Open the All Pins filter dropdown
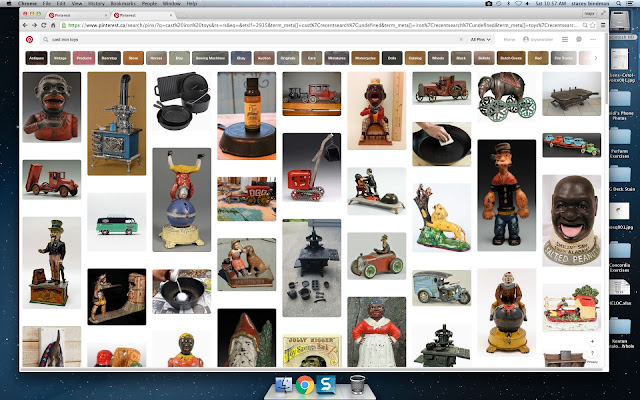 pos(480,40)
